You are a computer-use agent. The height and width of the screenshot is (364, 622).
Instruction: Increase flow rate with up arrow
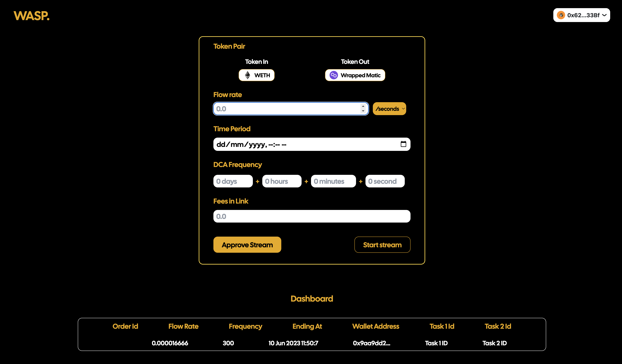363,106
